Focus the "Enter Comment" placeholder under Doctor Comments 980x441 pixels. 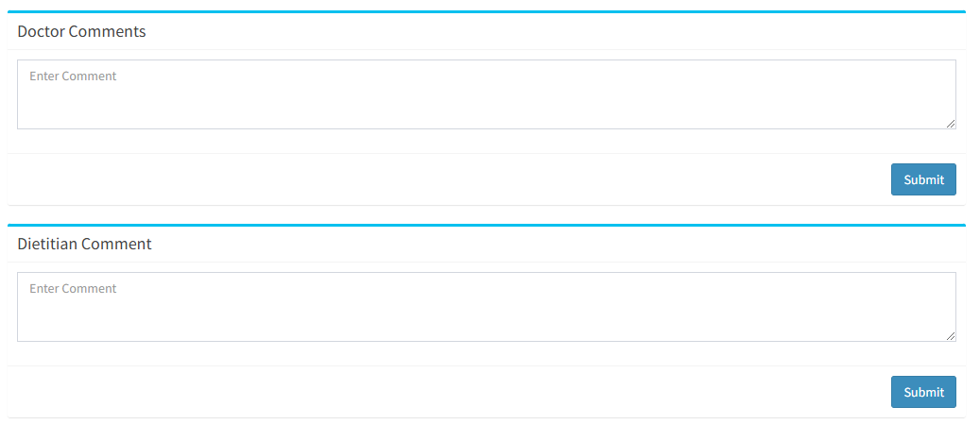click(x=73, y=76)
